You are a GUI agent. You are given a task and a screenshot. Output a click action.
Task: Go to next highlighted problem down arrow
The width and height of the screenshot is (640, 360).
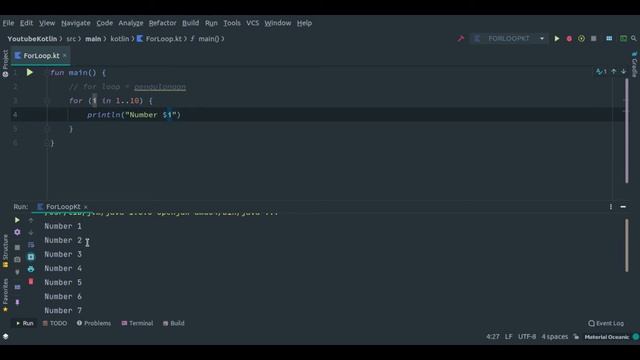click(623, 71)
